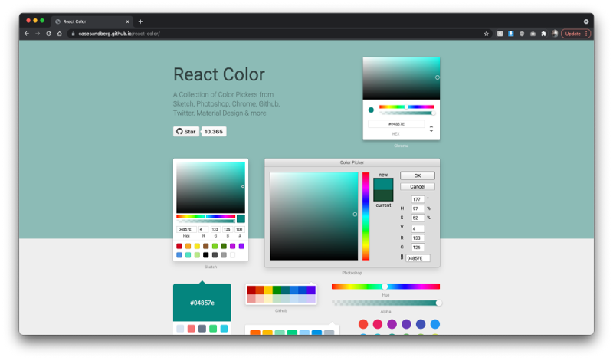Open the camera screenshot extension icon
This screenshot has height=364, width=613.
533,34
